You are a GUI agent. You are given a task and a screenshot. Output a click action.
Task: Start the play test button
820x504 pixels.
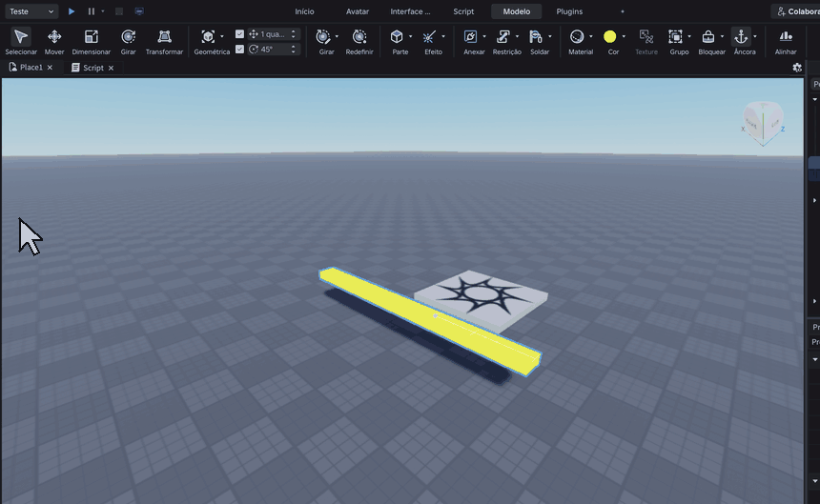[x=72, y=11]
